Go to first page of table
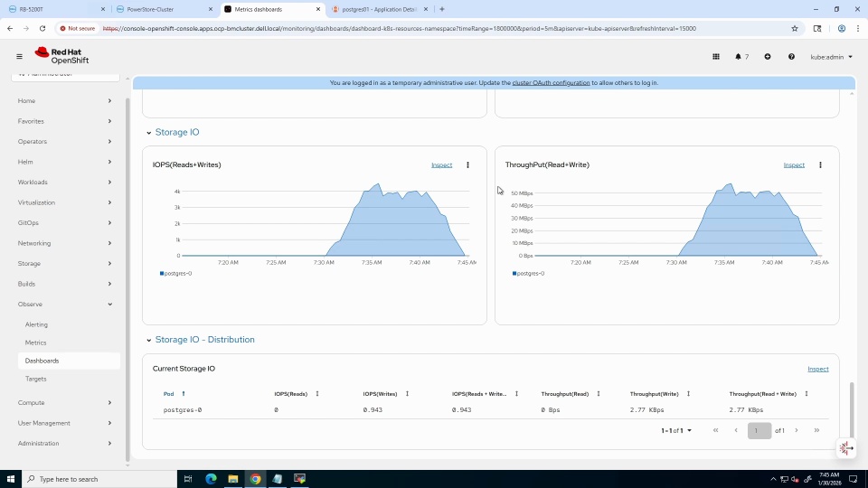Viewport: 868px width, 488px height. (x=715, y=430)
